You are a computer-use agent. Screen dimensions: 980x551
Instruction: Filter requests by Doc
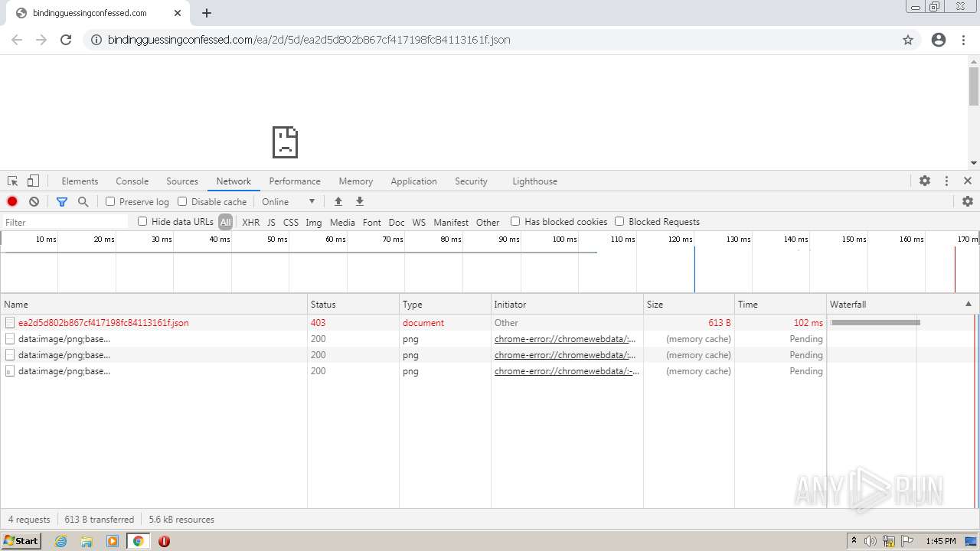(397, 222)
